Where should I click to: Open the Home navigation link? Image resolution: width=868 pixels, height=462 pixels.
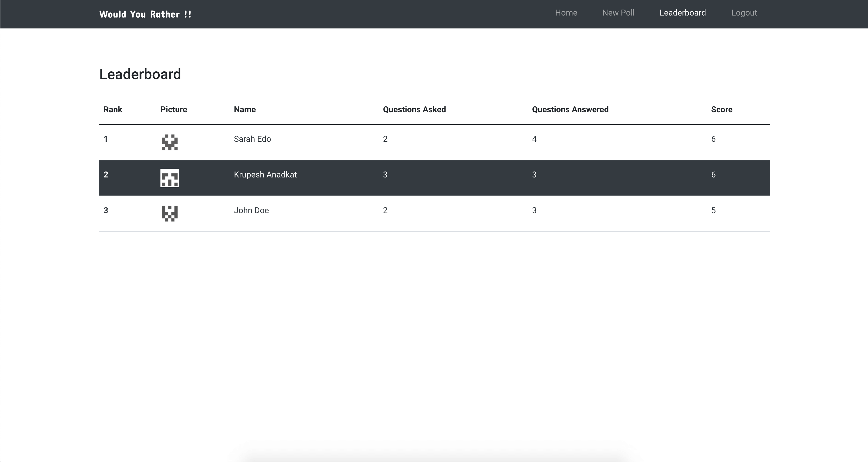click(x=566, y=13)
